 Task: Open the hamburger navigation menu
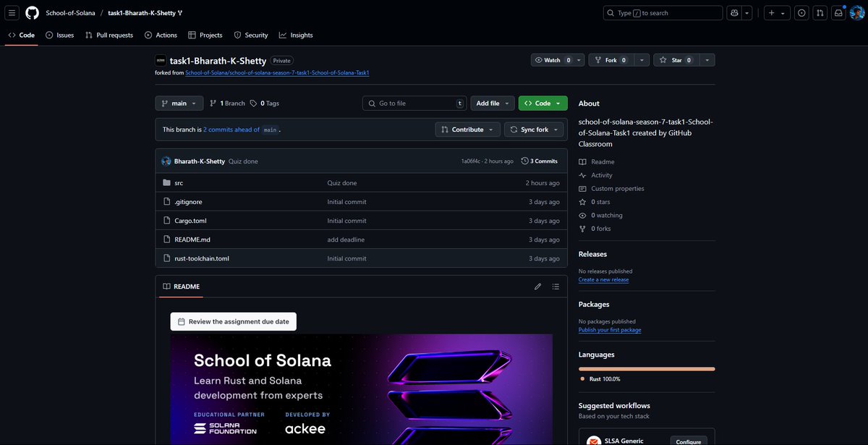coord(12,13)
